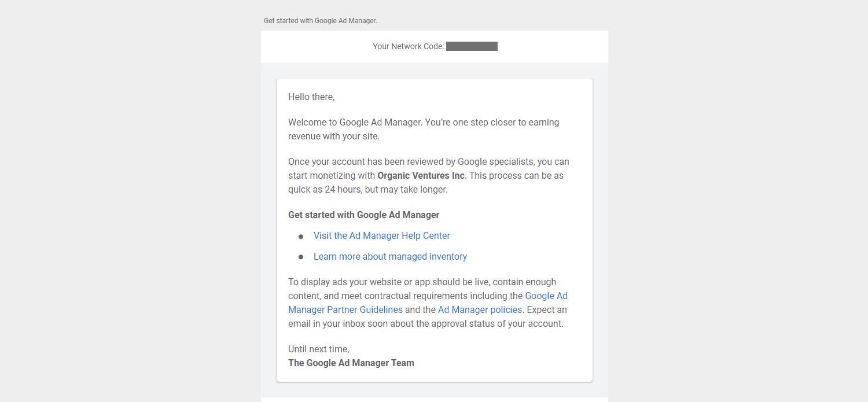This screenshot has width=868, height=402.
Task: Click Learn more about managed inventory link
Action: (390, 256)
